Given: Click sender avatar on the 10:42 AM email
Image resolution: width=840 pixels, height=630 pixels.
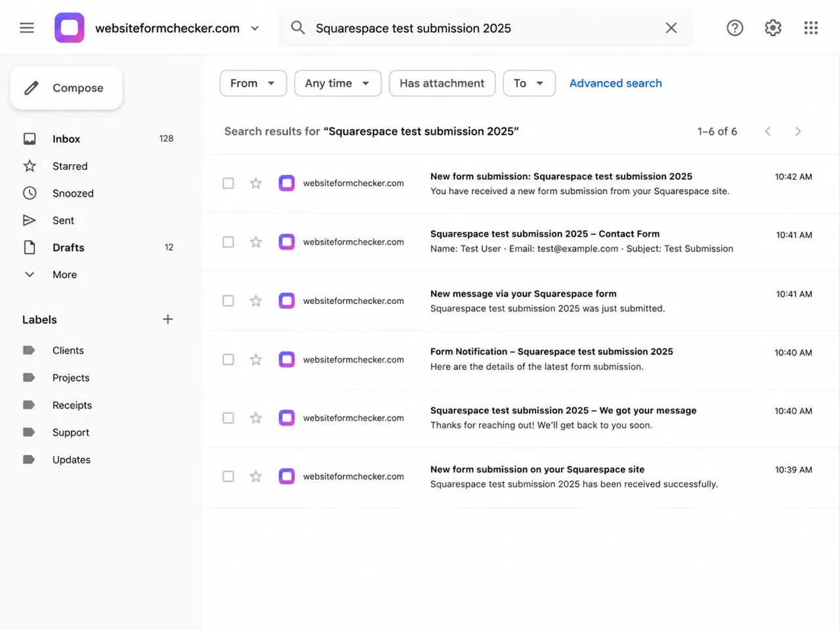Looking at the screenshot, I should point(287,183).
